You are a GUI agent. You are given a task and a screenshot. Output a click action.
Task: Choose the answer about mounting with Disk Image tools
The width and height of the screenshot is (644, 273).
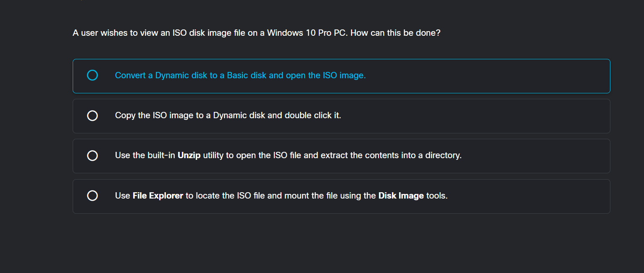(x=281, y=196)
